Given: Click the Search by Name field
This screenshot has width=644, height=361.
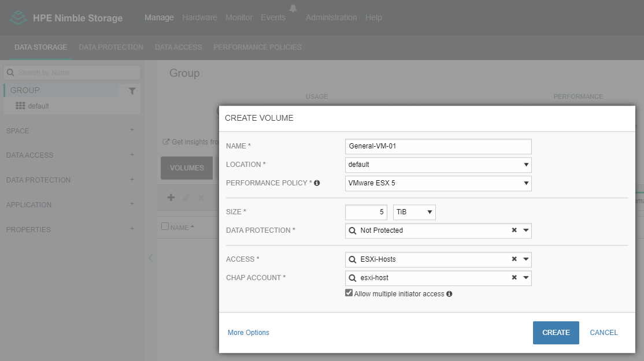Looking at the screenshot, I should click(72, 73).
